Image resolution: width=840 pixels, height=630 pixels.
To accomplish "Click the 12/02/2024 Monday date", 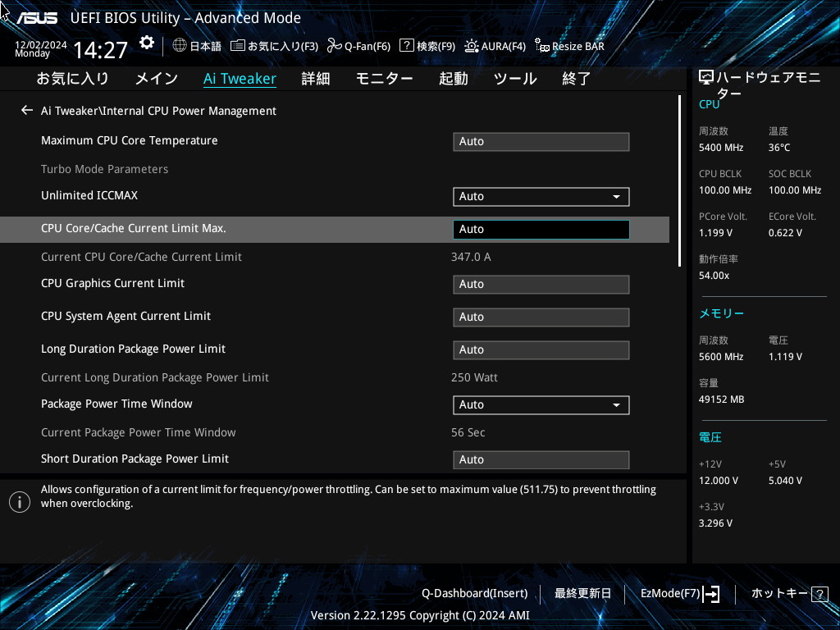I will coord(41,48).
